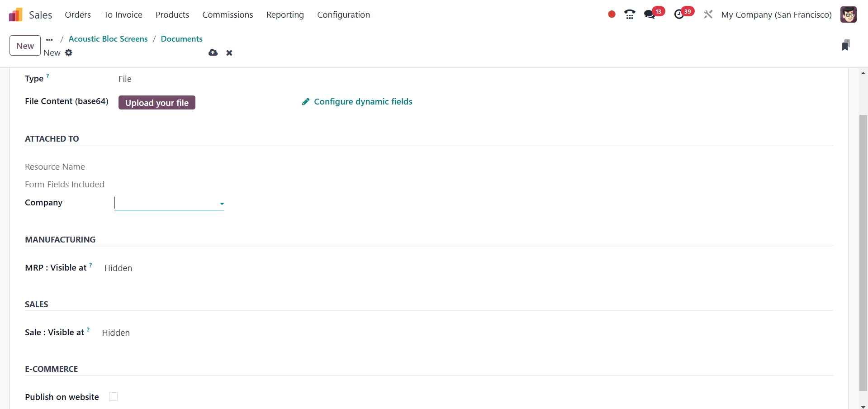Open the conversations messages icon
The height and width of the screenshot is (409, 868).
tap(650, 14)
